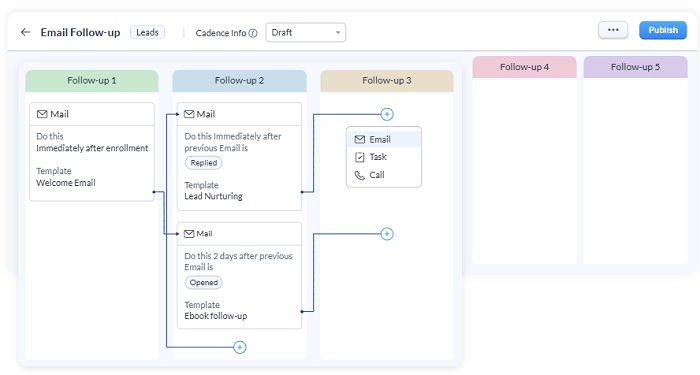Select the Follow-up 2 column header
This screenshot has height=375, width=700.
click(239, 81)
